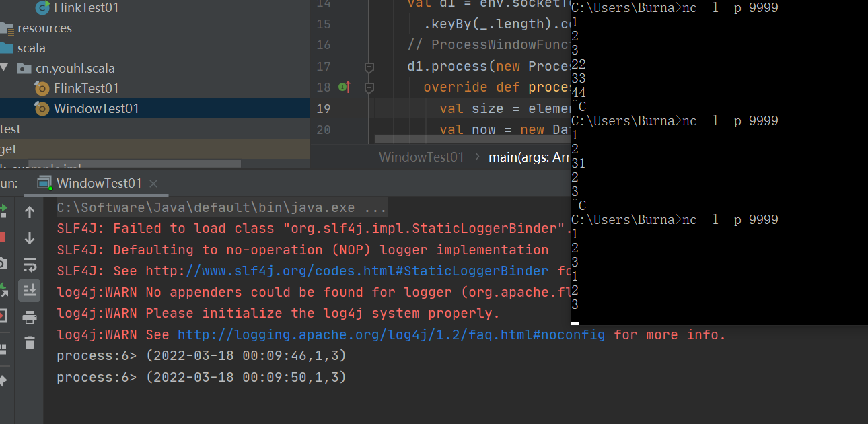This screenshot has width=868, height=424.
Task: Click line number 19 in the gutter
Action: 323,108
